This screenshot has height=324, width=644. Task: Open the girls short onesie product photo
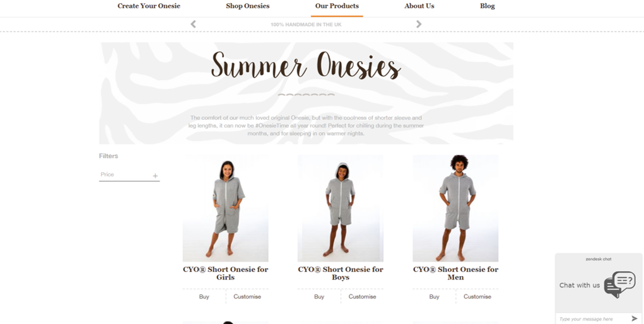225,208
